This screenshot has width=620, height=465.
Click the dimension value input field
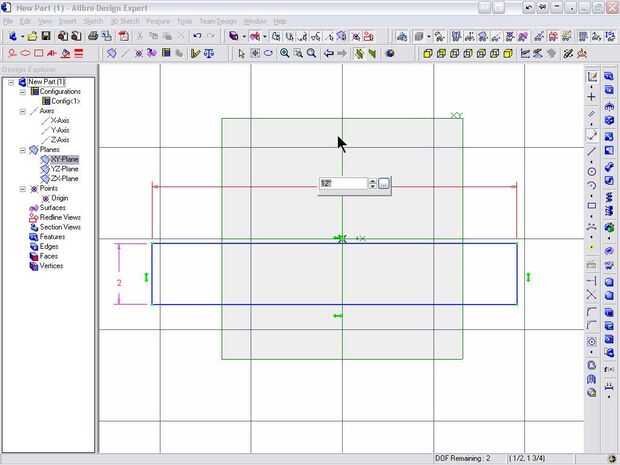[343, 183]
